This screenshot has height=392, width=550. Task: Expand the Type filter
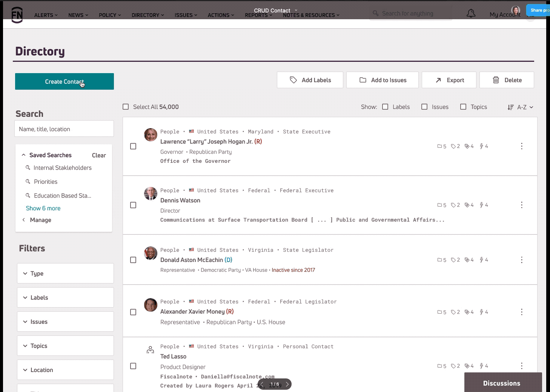pos(65,273)
